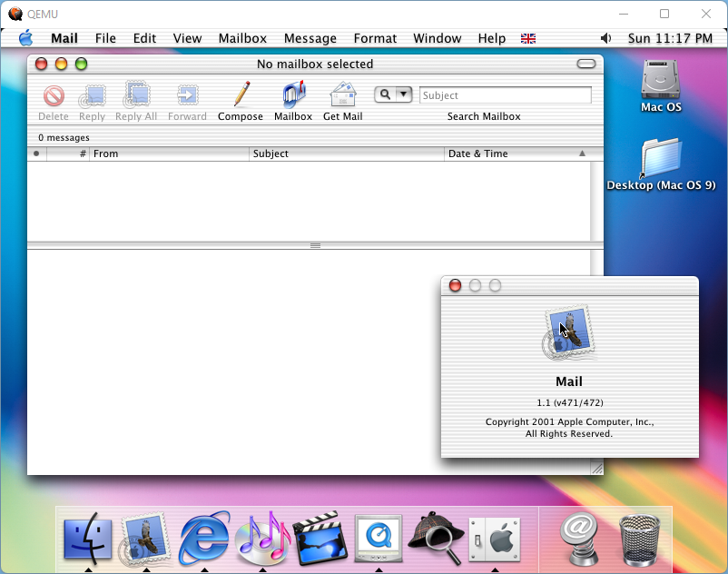This screenshot has width=728, height=574.
Task: Open the keyboard language flag menu
Action: [527, 38]
